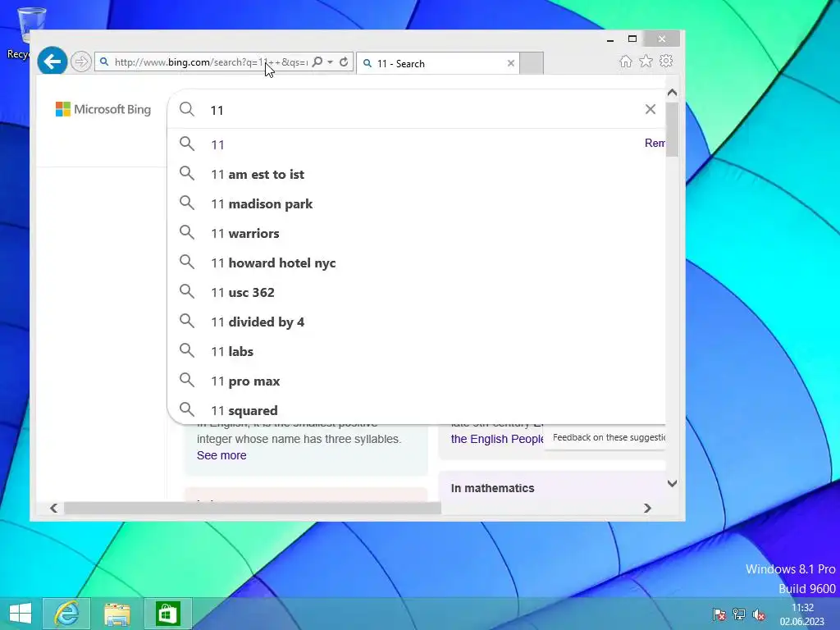The image size is (840, 630).
Task: Go to the Home page icon
Action: point(626,61)
